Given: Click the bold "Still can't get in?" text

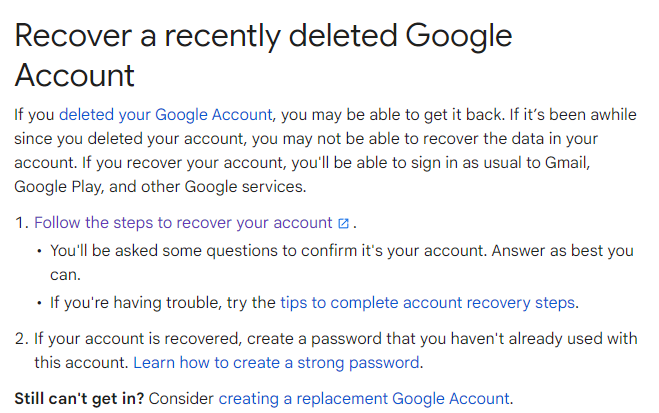Looking at the screenshot, I should pos(78,399).
